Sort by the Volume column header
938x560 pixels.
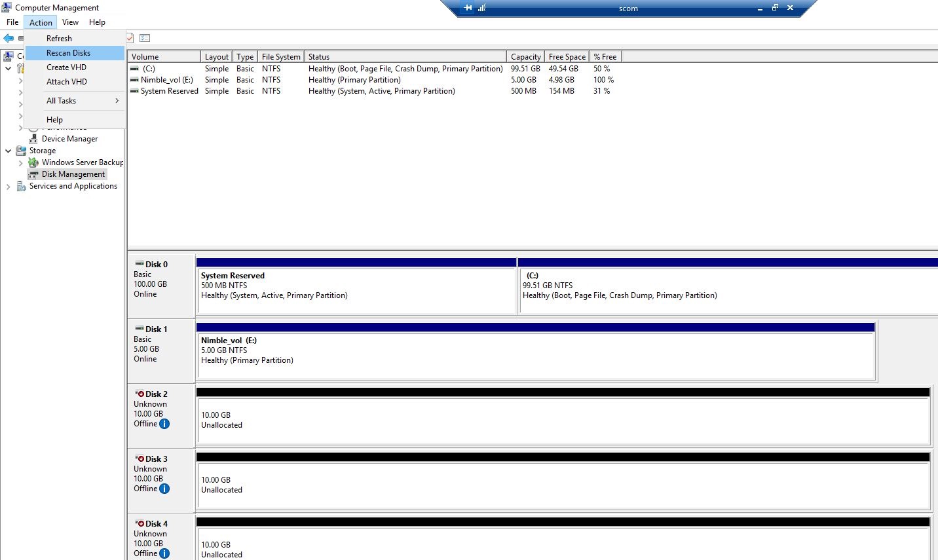click(164, 57)
